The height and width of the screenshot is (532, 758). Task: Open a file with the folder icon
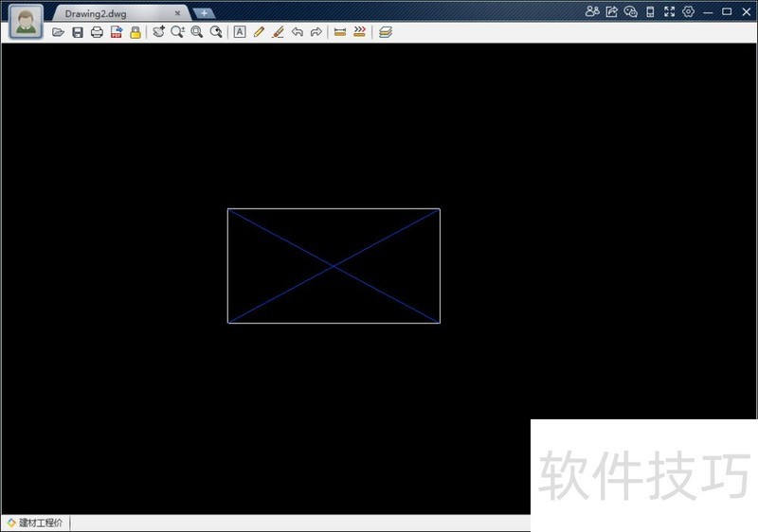[58, 32]
